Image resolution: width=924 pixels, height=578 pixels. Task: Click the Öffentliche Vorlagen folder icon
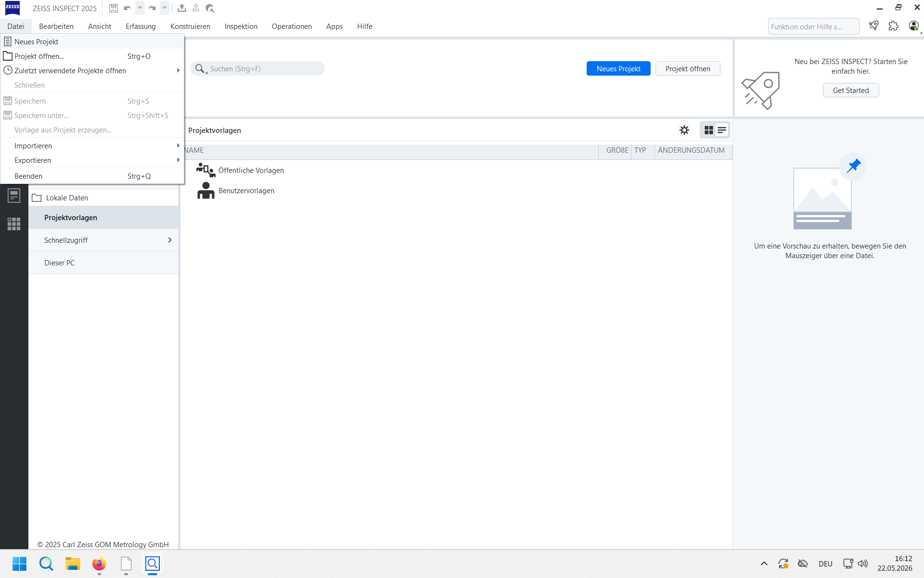[x=205, y=170]
